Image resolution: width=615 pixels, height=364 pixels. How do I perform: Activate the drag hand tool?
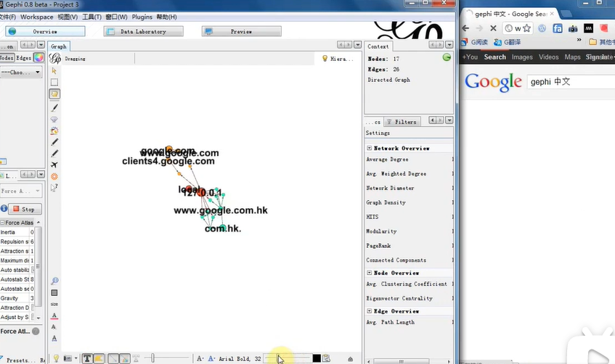point(54,94)
